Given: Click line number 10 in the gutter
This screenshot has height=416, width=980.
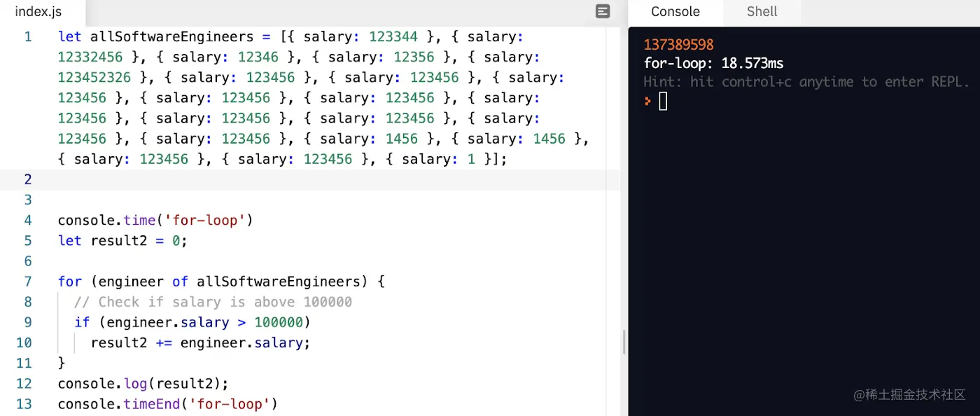Looking at the screenshot, I should coord(24,343).
